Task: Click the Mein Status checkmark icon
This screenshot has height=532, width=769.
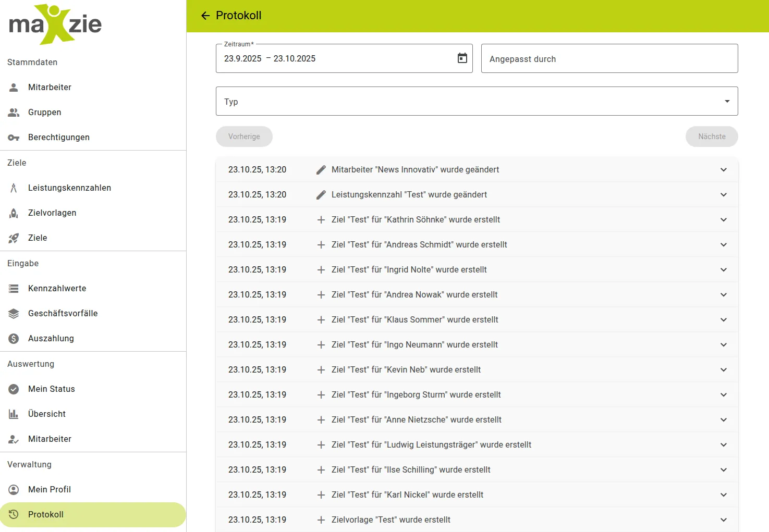Action: click(14, 389)
